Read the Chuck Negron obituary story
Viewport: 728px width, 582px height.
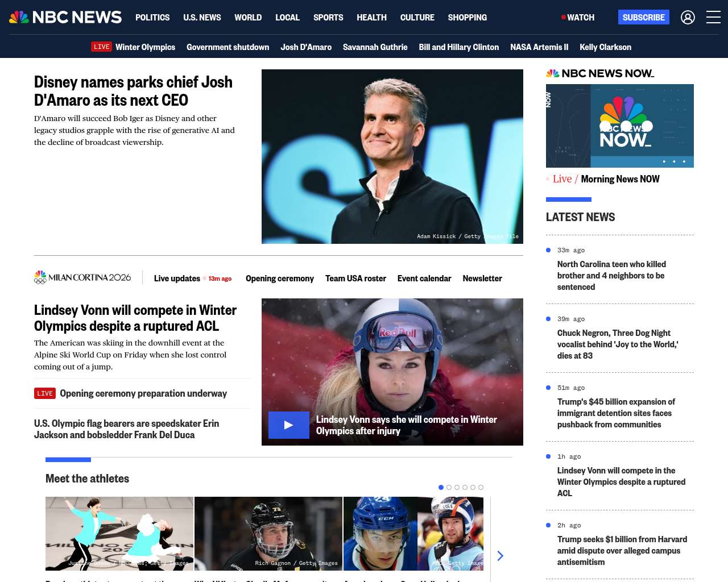617,344
